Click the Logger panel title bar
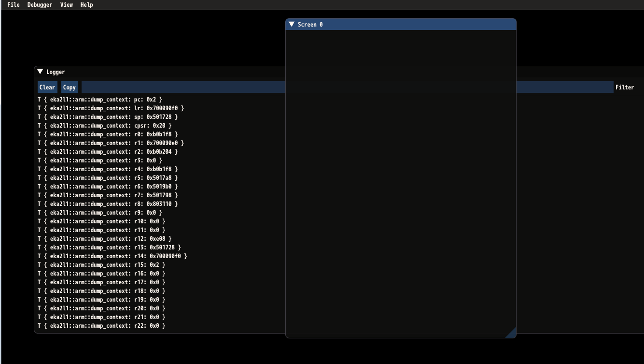 point(145,72)
